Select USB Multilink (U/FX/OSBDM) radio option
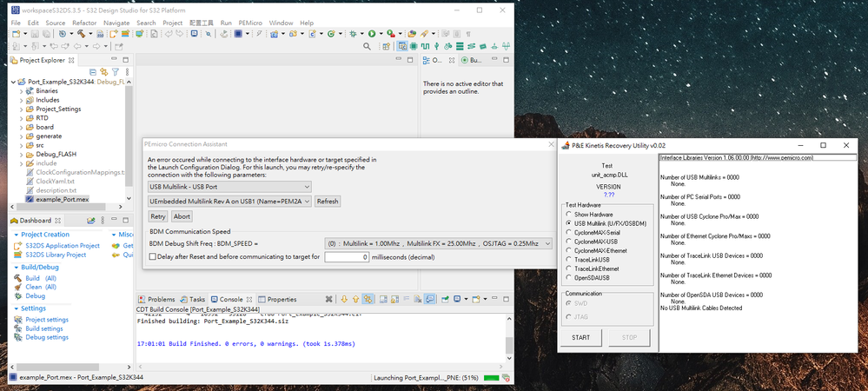The height and width of the screenshot is (391, 868). click(568, 223)
